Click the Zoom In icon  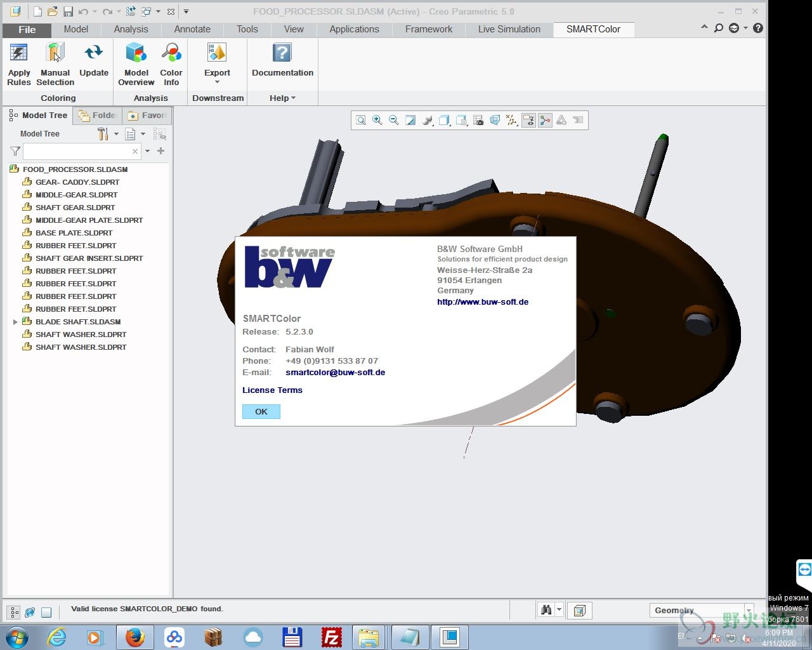pos(377,120)
